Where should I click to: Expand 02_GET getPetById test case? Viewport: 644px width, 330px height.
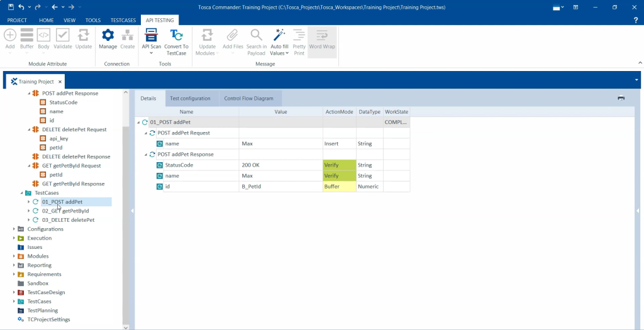[x=29, y=211]
